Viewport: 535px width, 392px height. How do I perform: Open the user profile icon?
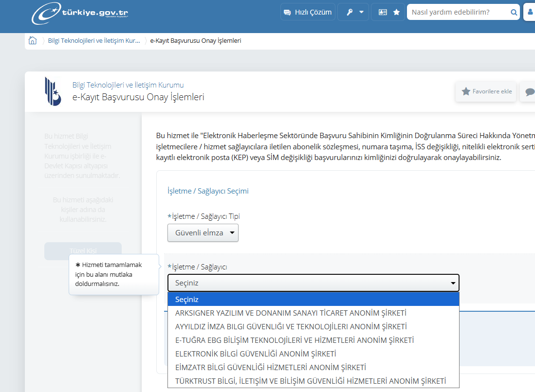530,12
